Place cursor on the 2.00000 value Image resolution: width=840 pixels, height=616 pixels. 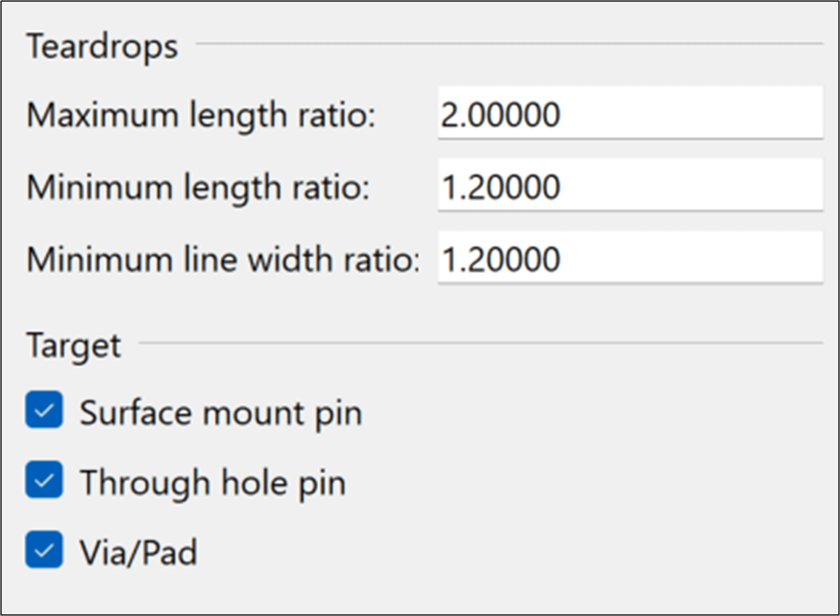click(501, 114)
